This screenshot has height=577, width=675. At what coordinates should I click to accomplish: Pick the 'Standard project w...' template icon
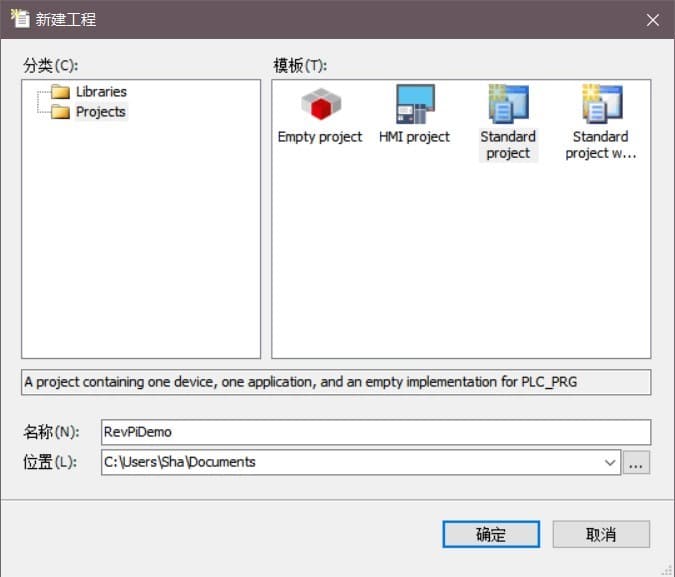click(601, 104)
